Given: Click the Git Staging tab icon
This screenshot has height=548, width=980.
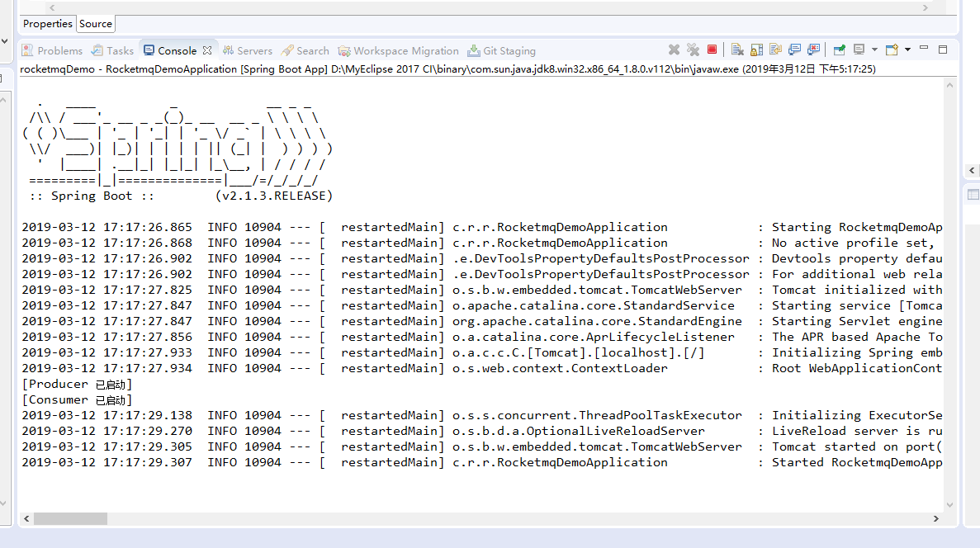Looking at the screenshot, I should click(474, 50).
